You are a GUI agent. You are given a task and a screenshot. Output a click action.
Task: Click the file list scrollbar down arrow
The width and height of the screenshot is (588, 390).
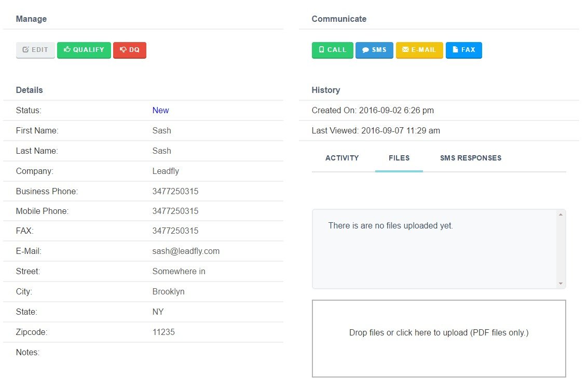[x=560, y=284]
